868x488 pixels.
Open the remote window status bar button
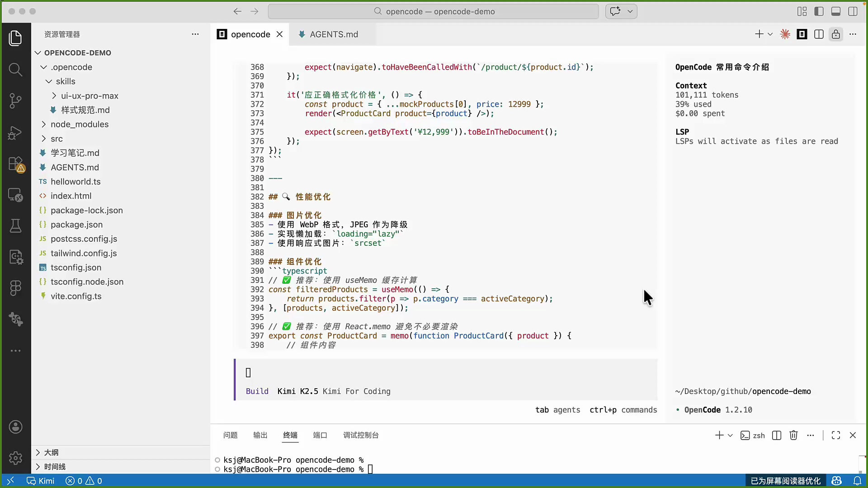pos(10,481)
